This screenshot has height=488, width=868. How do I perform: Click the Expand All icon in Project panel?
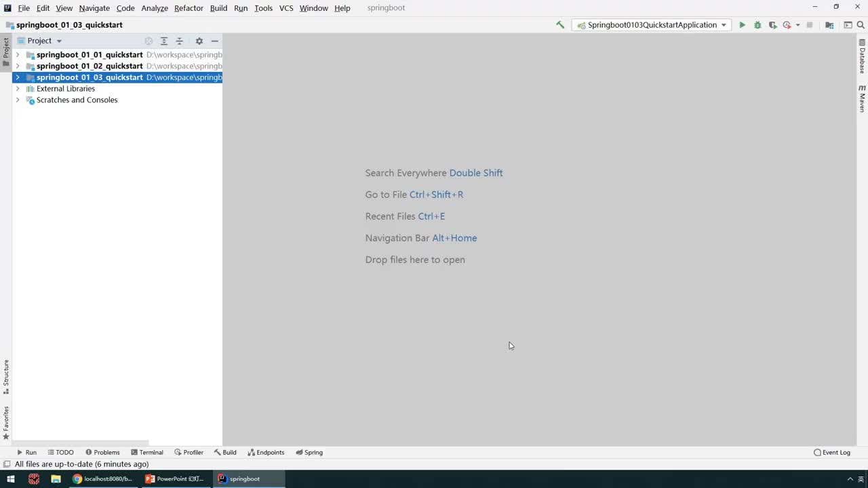point(164,41)
